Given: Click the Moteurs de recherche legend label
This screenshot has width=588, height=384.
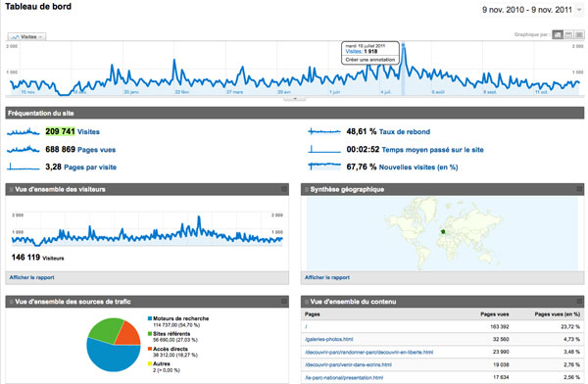Looking at the screenshot, I should tap(180, 318).
